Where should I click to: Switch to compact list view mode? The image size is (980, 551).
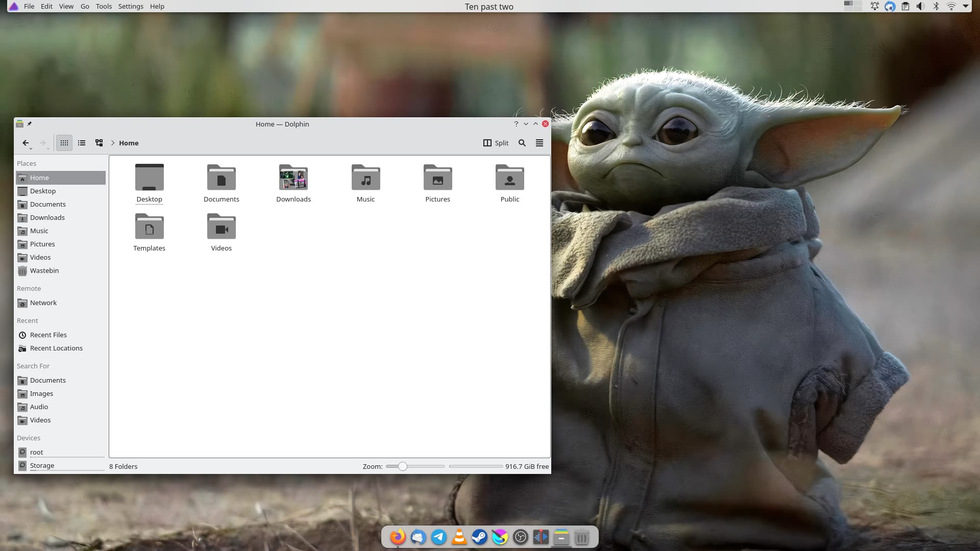pyautogui.click(x=82, y=143)
